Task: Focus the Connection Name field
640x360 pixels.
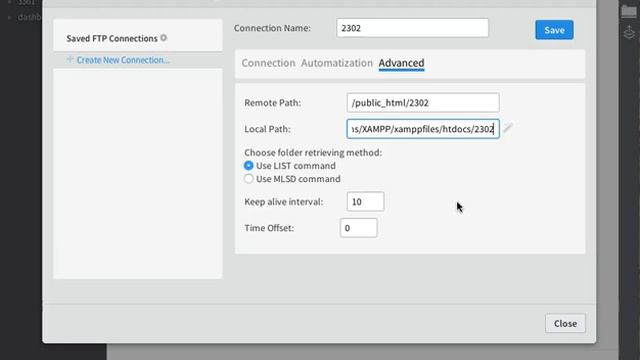Action: [x=412, y=28]
